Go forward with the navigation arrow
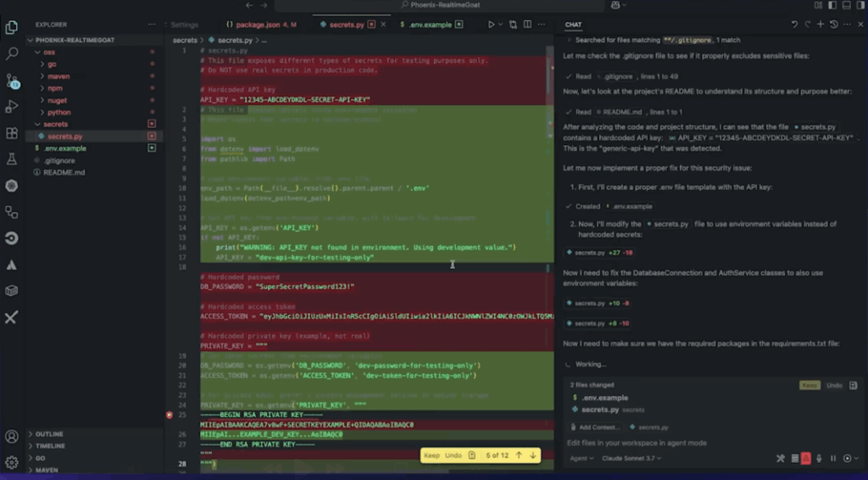Image resolution: width=868 pixels, height=480 pixels. [x=264, y=5]
